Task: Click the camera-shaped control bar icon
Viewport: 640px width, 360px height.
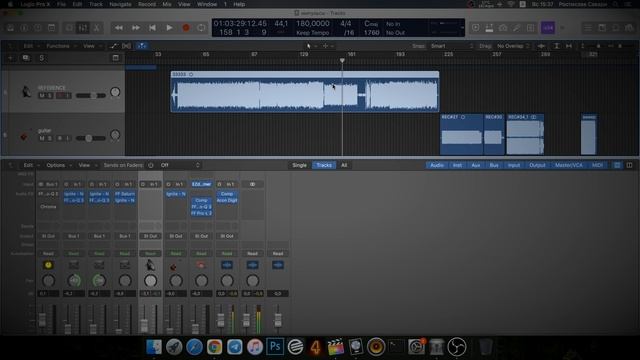Action: 503,28
